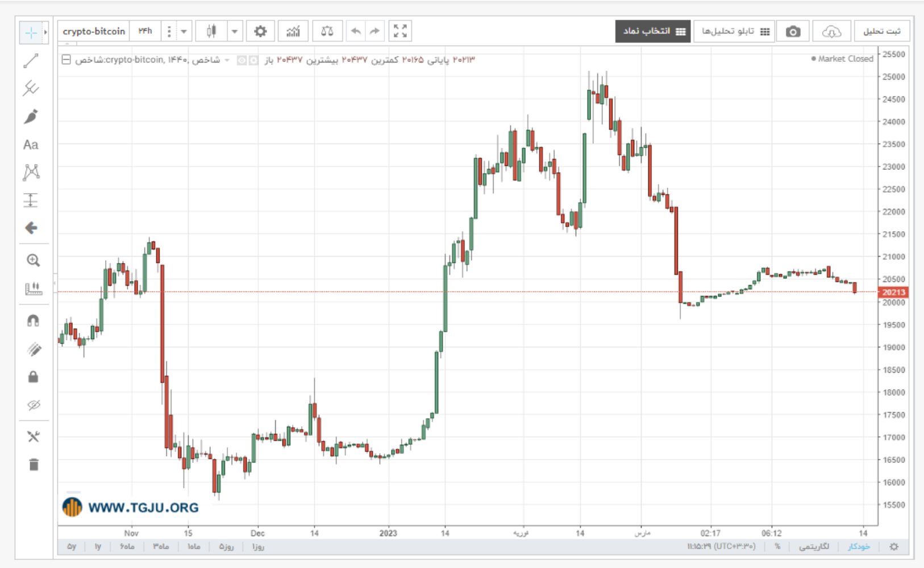
Task: Open the 24h interval selector
Action: [145, 31]
